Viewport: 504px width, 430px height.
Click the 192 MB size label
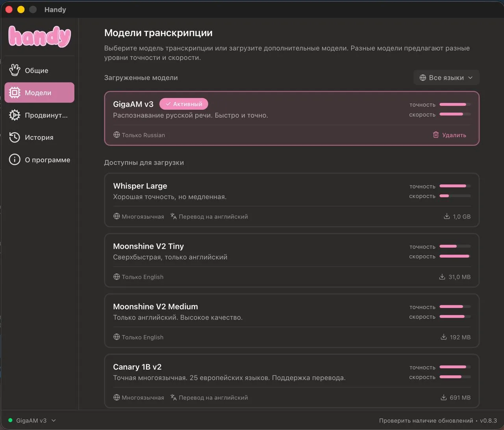pos(460,337)
